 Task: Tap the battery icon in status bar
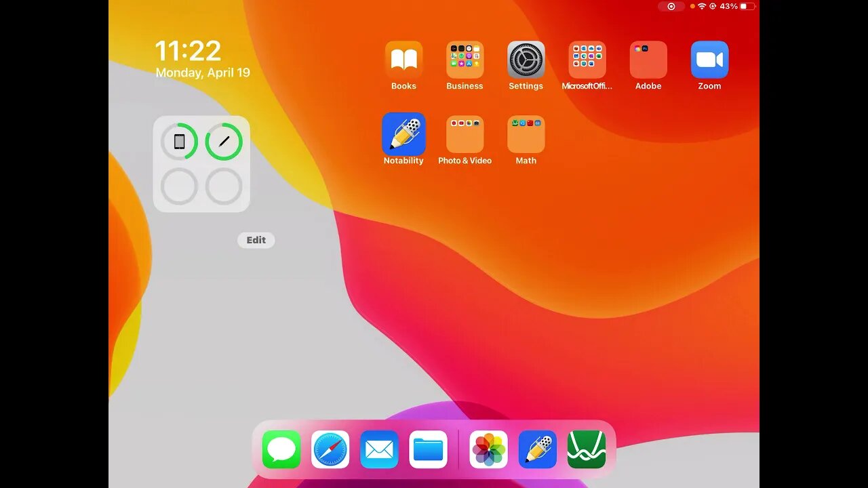point(747,6)
